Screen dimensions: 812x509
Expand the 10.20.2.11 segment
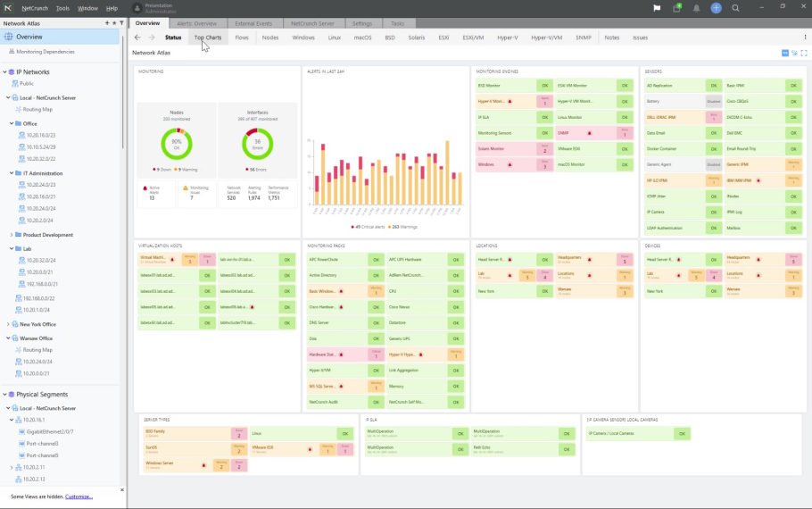pyautogui.click(x=12, y=468)
